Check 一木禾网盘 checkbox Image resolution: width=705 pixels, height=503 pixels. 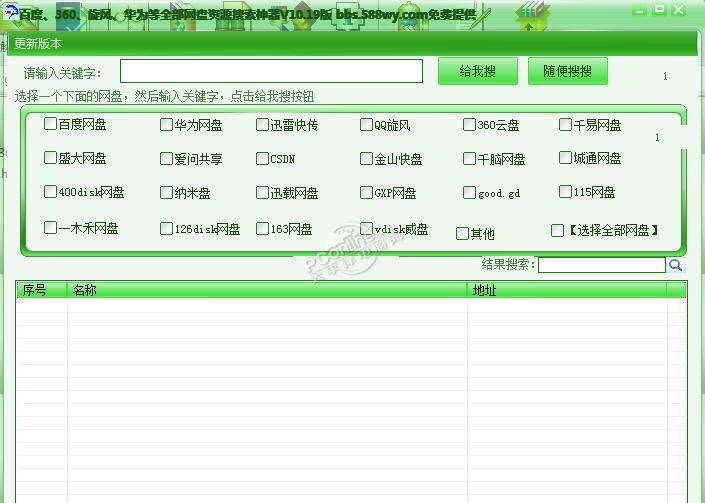50,227
